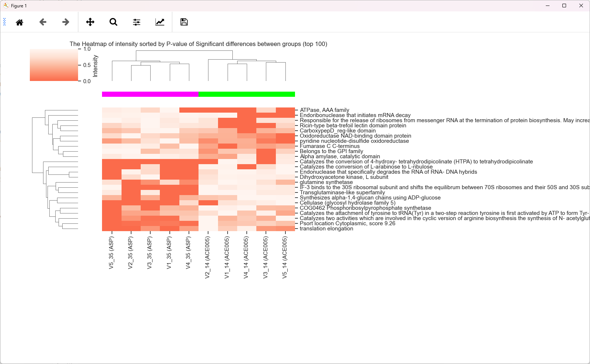590x364 pixels.
Task: Maximize the Figure 1 window
Action: tap(564, 6)
